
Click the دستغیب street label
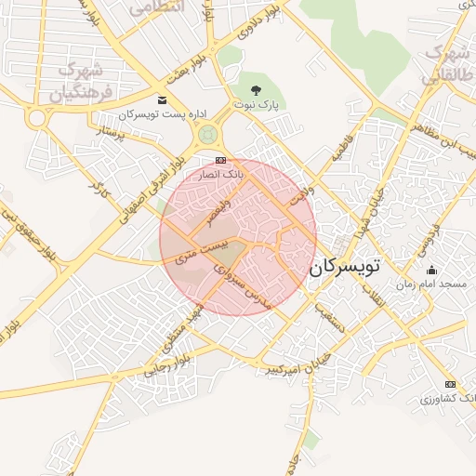330,318
